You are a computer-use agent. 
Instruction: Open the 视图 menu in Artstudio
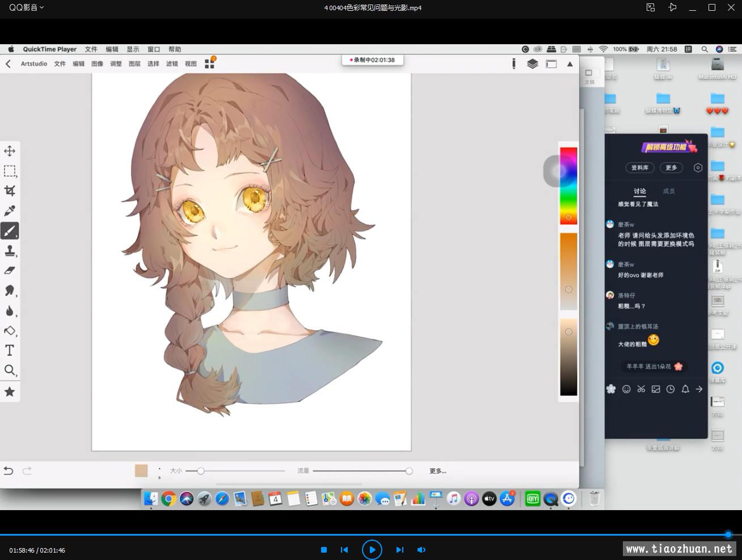click(191, 64)
